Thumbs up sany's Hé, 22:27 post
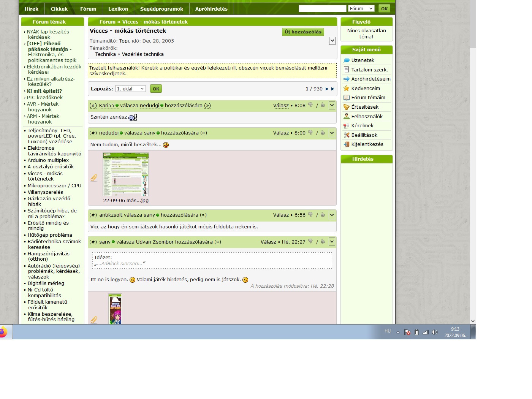The height and width of the screenshot is (399, 532). coord(323,241)
